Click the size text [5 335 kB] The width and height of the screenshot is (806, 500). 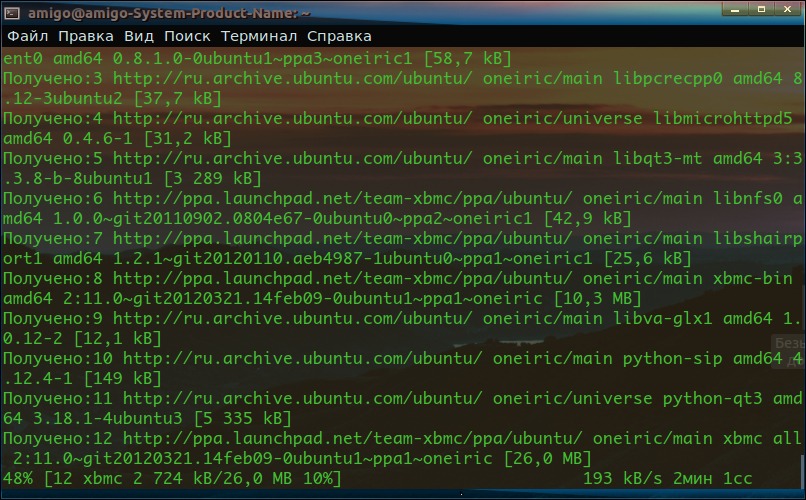coord(243,419)
